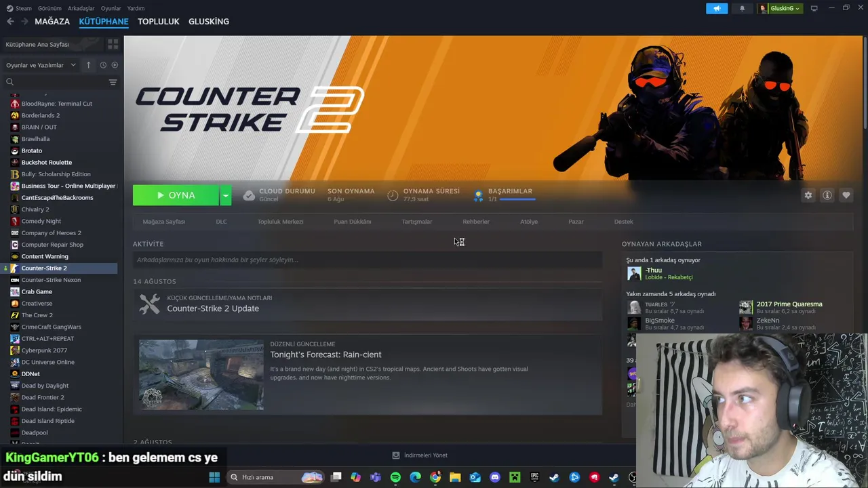
Task: Open launch options arrow beside OYNA
Action: 225,195
